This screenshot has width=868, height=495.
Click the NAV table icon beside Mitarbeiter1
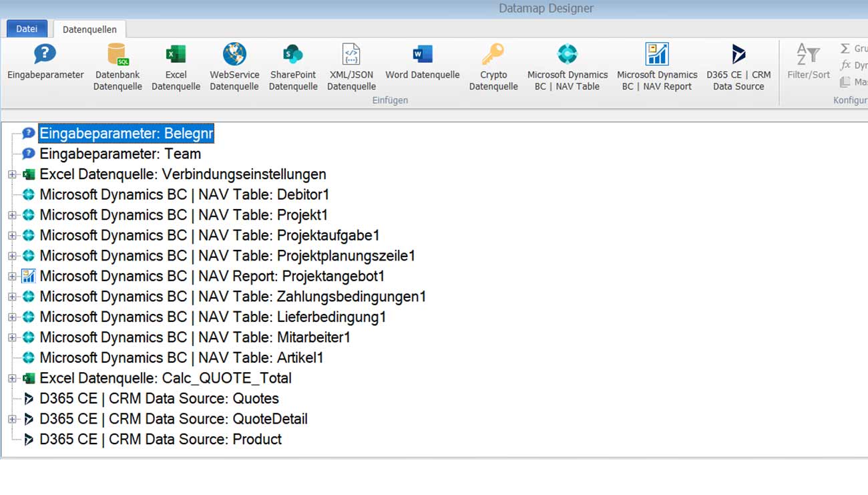(28, 337)
